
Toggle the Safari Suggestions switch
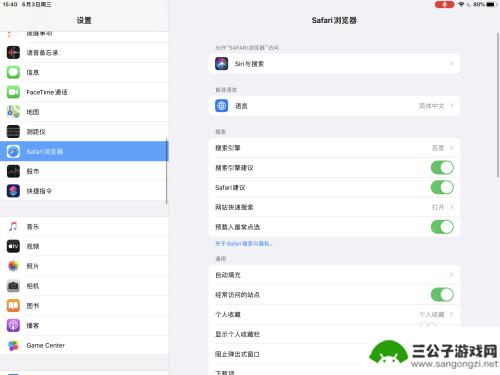[x=442, y=187]
